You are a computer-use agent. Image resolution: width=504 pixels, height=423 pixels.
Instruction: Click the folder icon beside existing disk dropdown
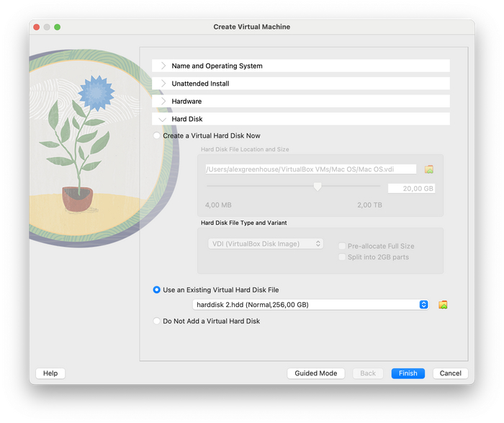coord(443,305)
